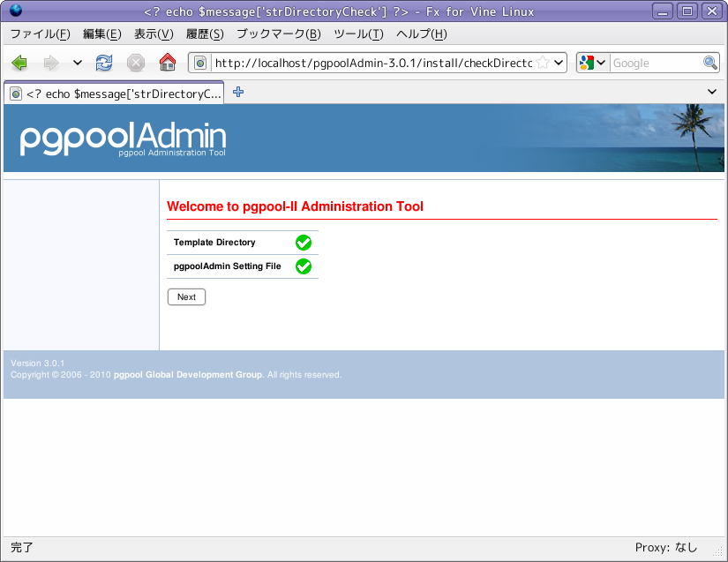The width and height of the screenshot is (728, 562).
Task: Open the Google search engine selector dropdown
Action: coord(593,63)
